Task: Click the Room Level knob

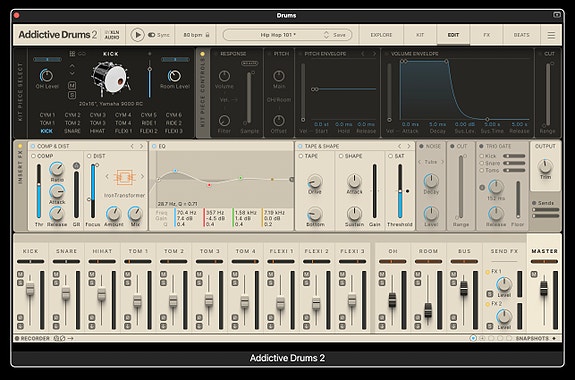Action: coord(175,76)
